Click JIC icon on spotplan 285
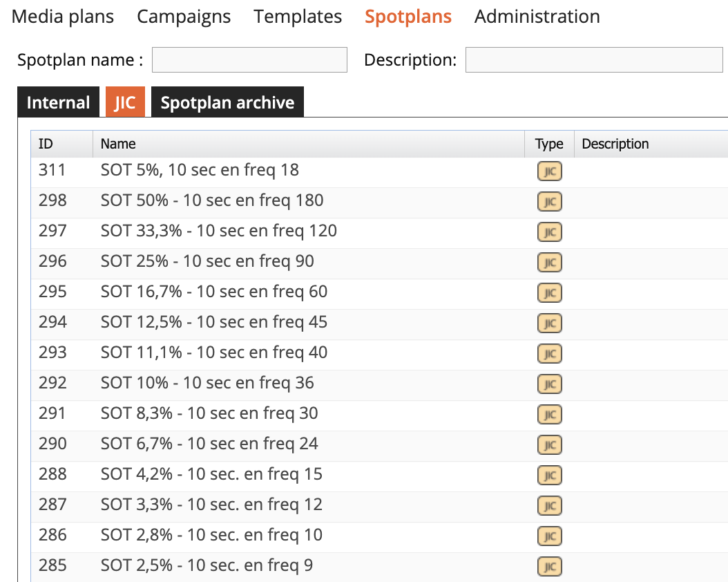 pos(550,567)
